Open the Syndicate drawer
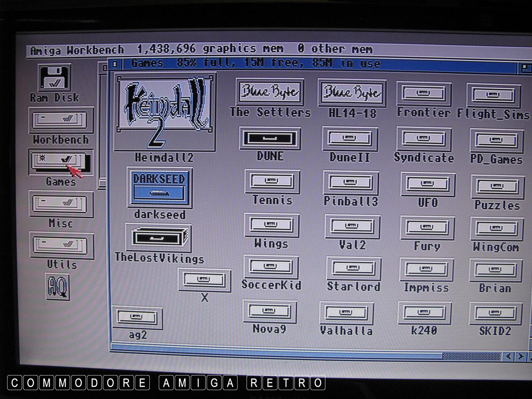 coord(424,139)
